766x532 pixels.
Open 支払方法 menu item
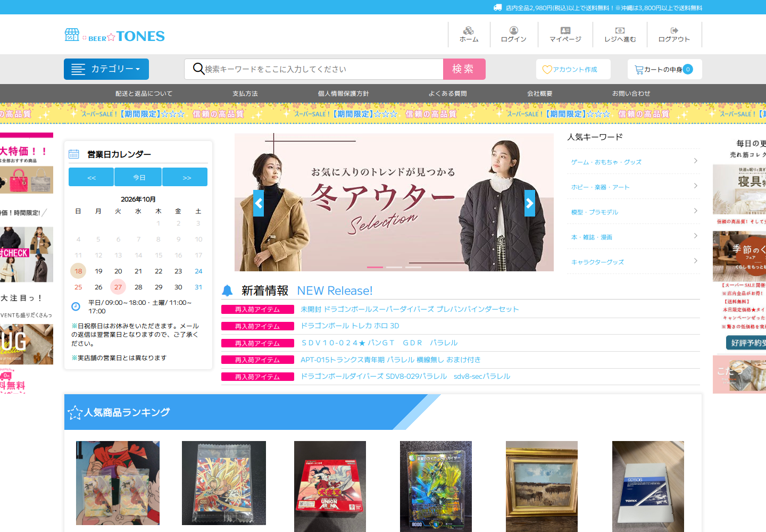[245, 94]
